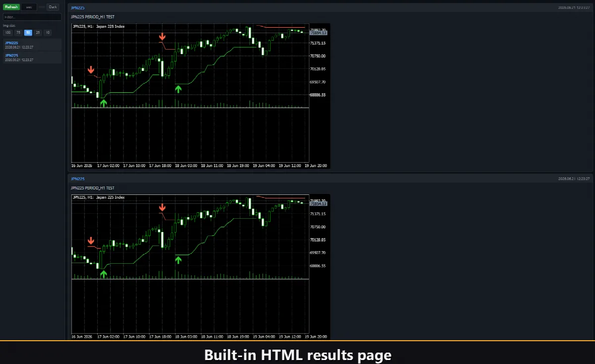This screenshot has width=595, height=364.
Task: Focus the refresh interval sec field
Action: coord(29,7)
